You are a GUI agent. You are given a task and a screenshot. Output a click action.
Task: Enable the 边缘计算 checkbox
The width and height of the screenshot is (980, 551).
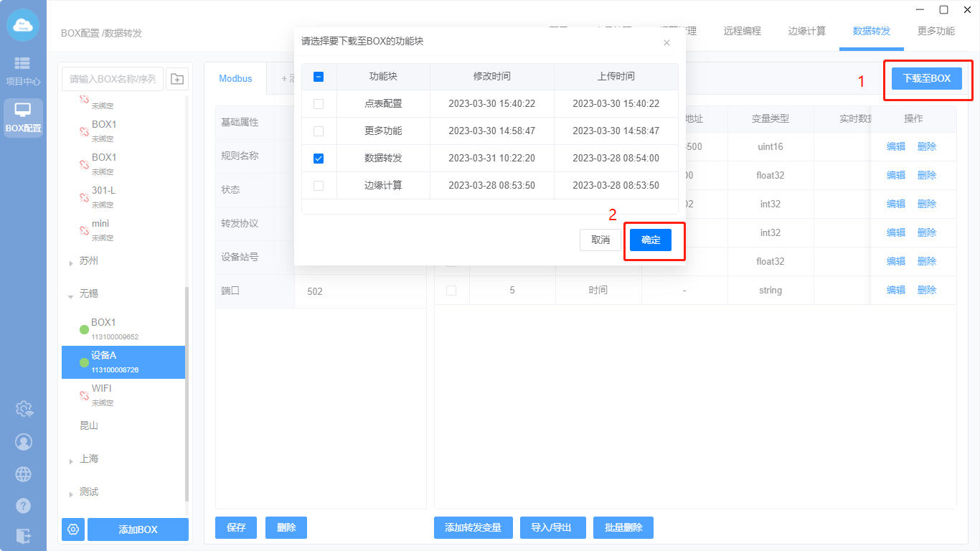pyautogui.click(x=319, y=186)
